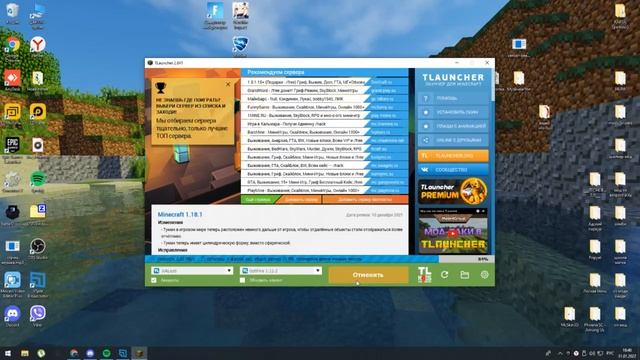Click the question mark help icon

coord(426,98)
